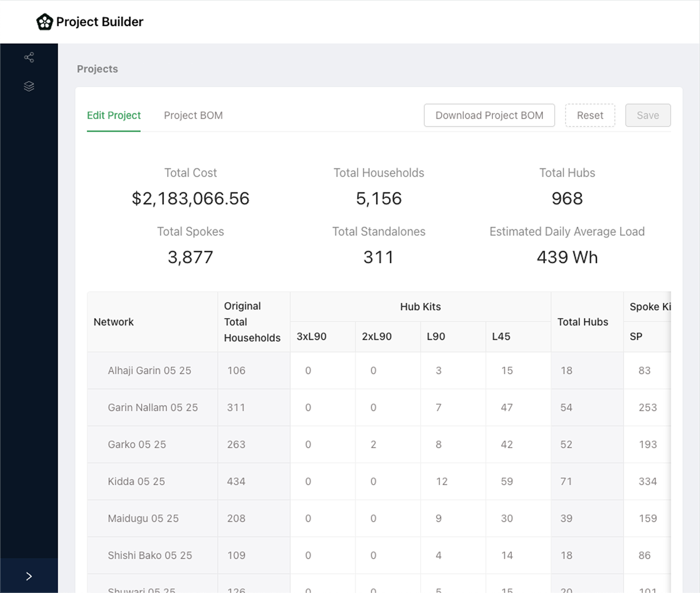Image resolution: width=700 pixels, height=593 pixels.
Task: Click the Network column header
Action: click(114, 322)
